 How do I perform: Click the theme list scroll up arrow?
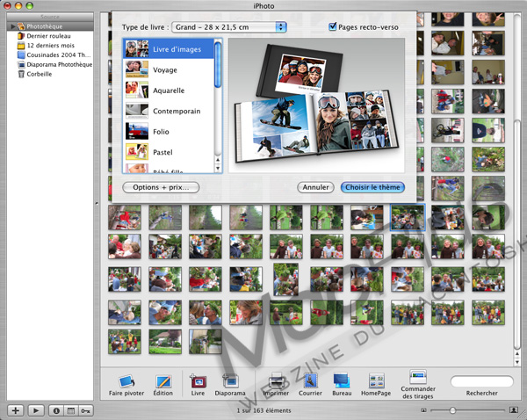pos(218,160)
